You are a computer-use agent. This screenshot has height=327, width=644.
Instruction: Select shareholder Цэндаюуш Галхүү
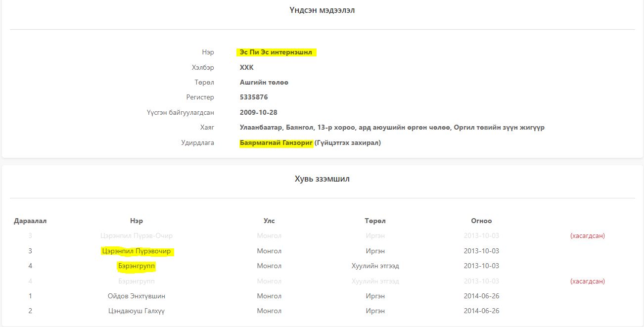click(136, 311)
